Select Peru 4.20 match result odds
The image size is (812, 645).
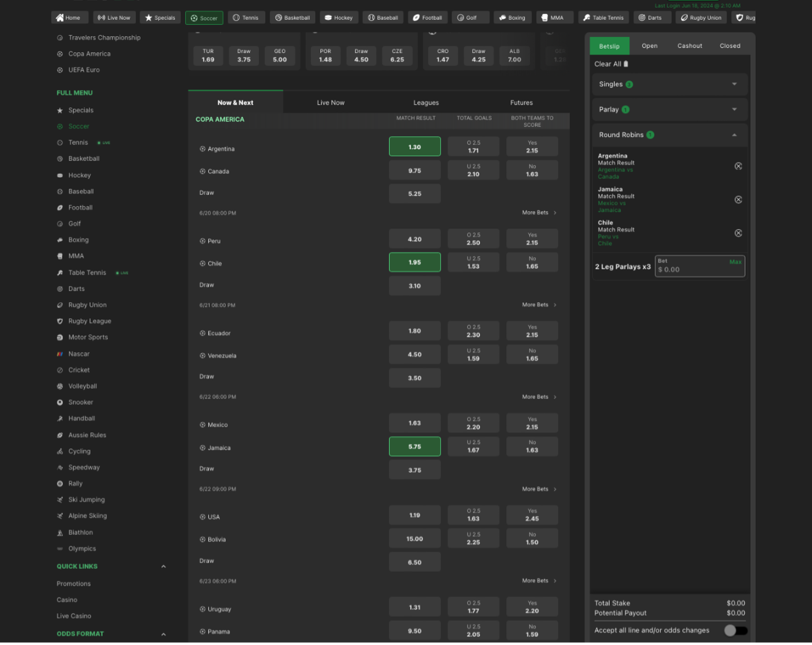click(x=415, y=239)
